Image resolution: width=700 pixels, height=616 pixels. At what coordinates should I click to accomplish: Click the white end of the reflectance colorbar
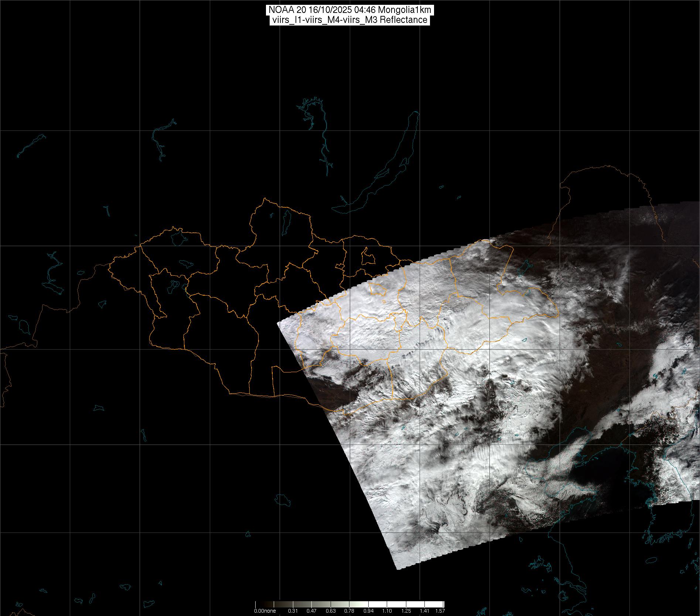pyautogui.click(x=440, y=605)
